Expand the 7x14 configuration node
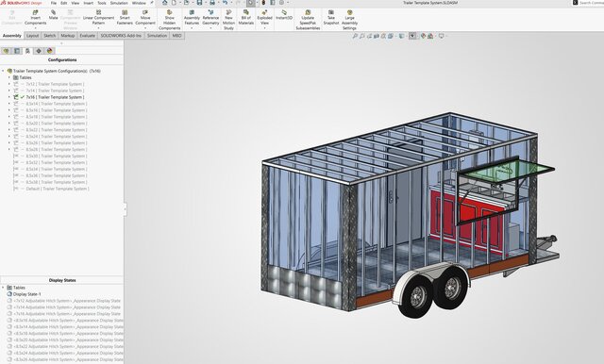The height and width of the screenshot is (364, 604). point(9,91)
